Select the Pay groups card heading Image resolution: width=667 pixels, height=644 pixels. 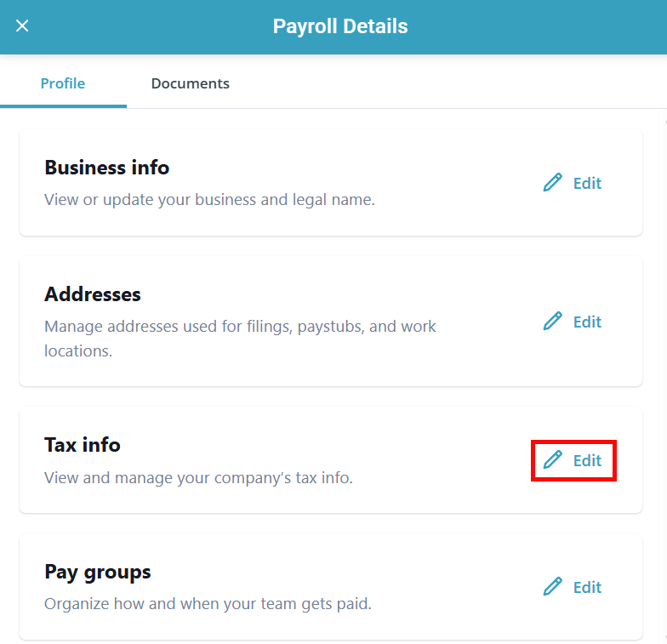coord(98,572)
